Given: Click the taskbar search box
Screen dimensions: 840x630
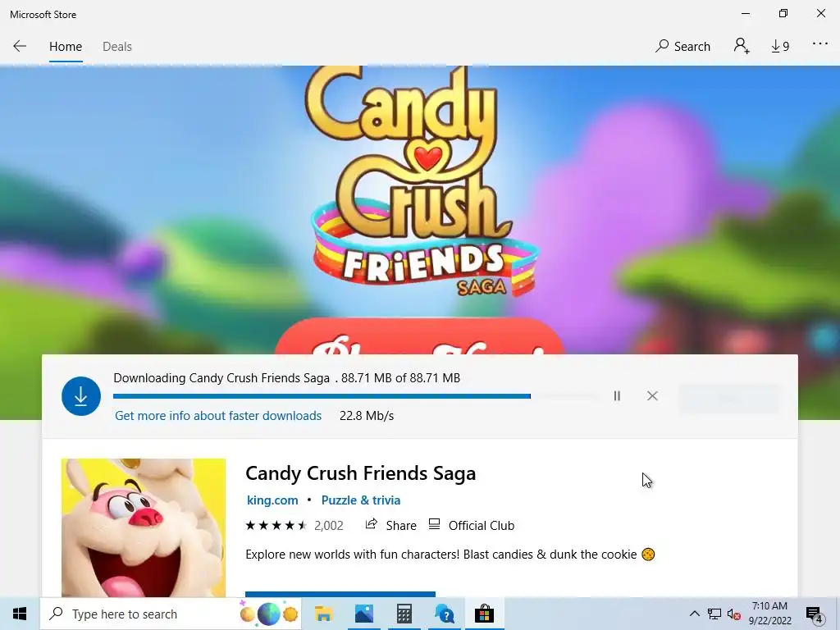Looking at the screenshot, I should [171, 614].
